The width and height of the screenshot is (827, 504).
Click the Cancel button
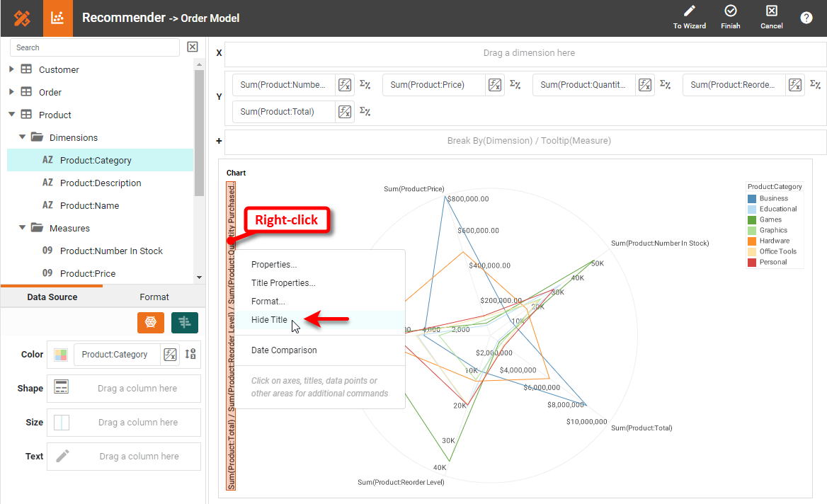pyautogui.click(x=771, y=17)
